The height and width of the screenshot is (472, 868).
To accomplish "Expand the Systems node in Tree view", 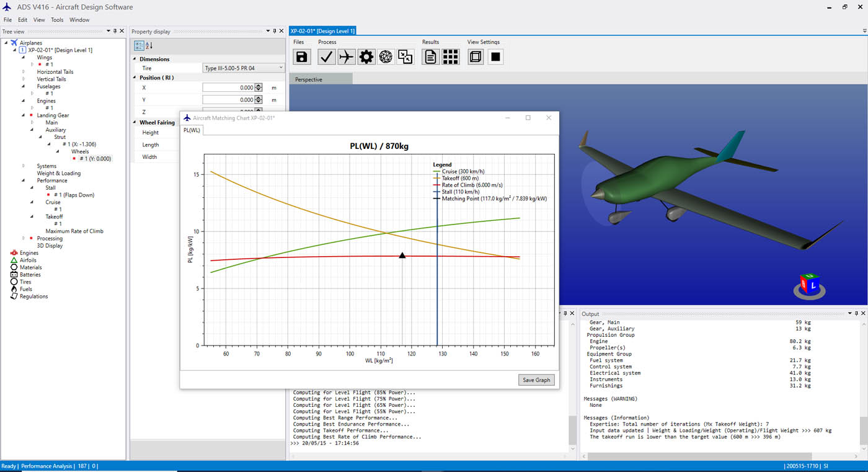I will coord(23,166).
